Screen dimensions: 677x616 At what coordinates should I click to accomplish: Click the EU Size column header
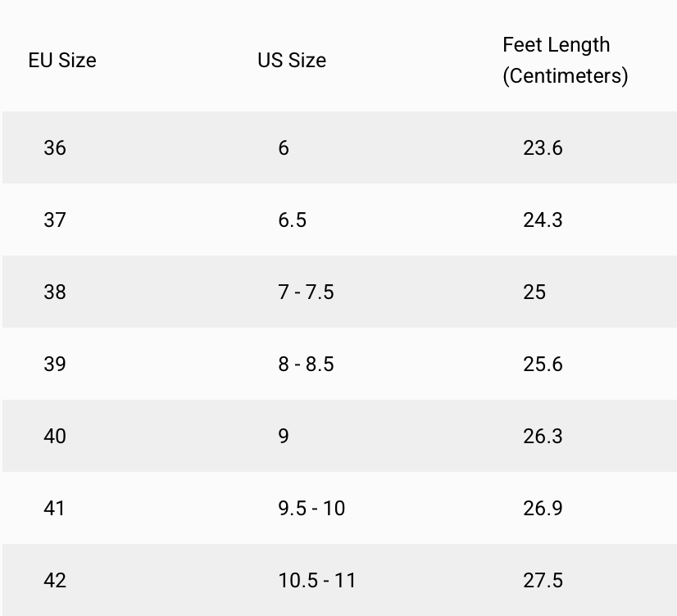(62, 61)
